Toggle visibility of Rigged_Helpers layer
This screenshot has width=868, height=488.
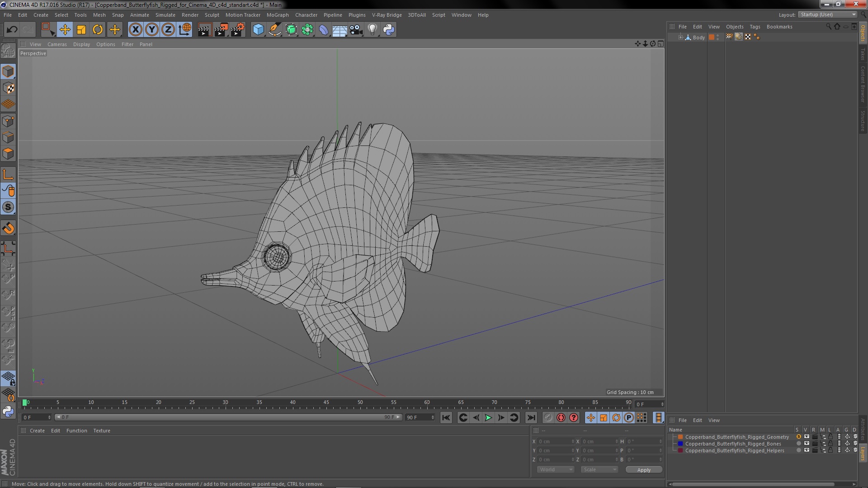807,450
